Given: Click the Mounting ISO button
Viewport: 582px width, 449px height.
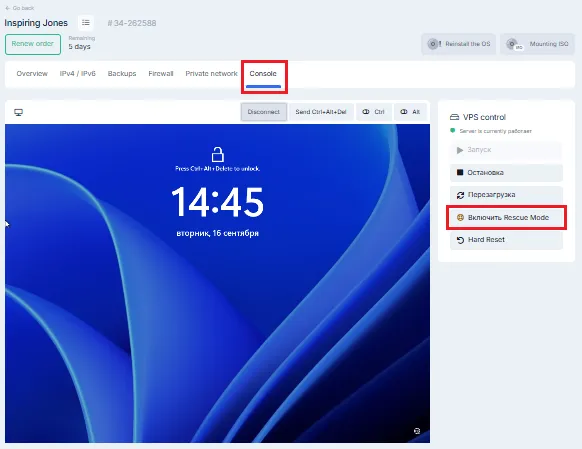Looking at the screenshot, I should coord(537,44).
